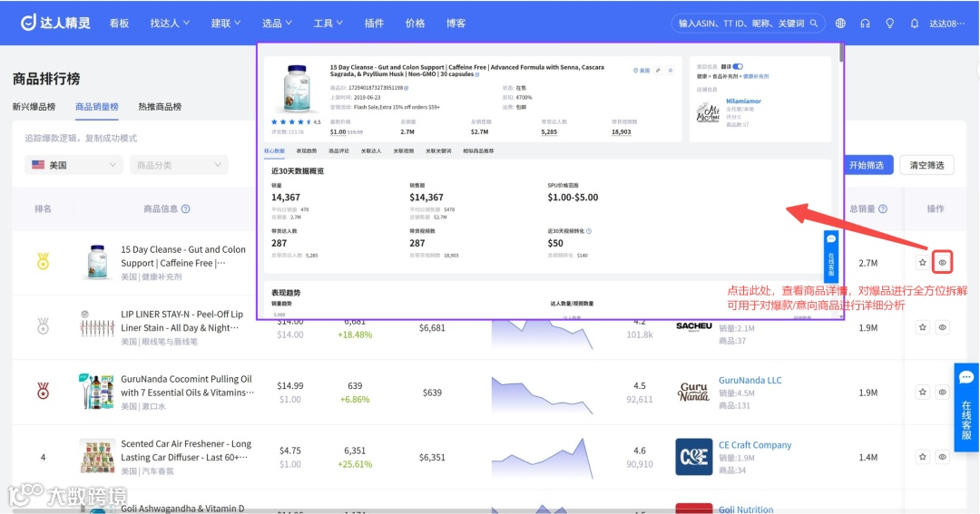The height and width of the screenshot is (514, 980).
Task: View details of GuruNanda Cocomint row
Action: click(x=943, y=393)
